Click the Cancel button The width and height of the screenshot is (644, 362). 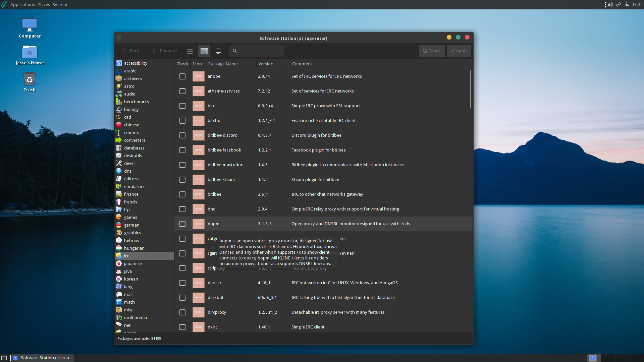click(432, 51)
